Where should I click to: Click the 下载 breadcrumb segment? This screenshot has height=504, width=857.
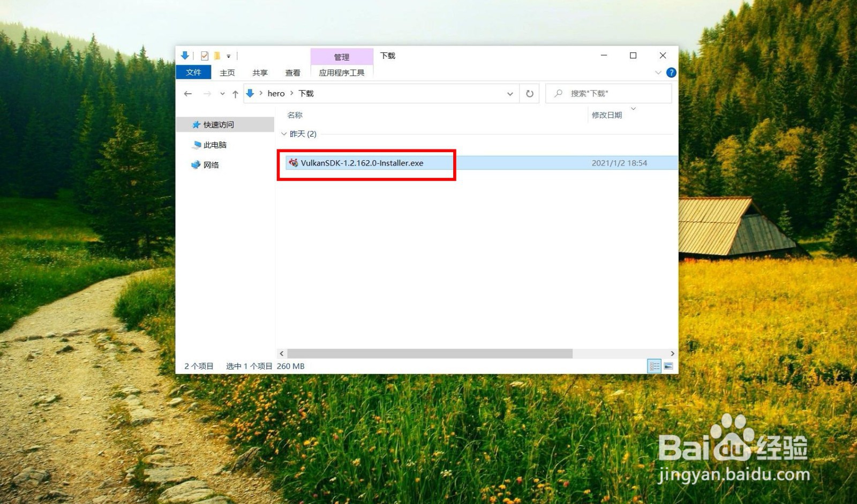[x=306, y=93]
